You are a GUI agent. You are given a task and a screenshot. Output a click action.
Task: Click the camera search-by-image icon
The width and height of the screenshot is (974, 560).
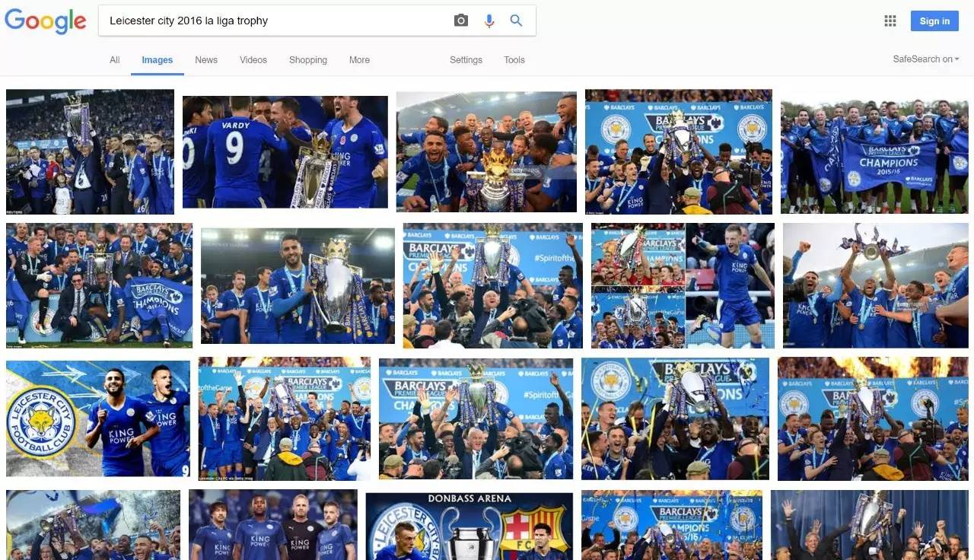click(461, 21)
